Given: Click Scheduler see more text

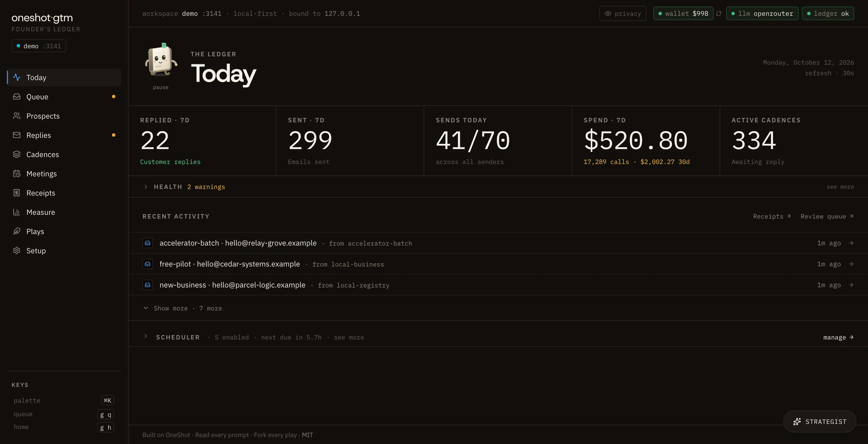Looking at the screenshot, I should tap(349, 337).
